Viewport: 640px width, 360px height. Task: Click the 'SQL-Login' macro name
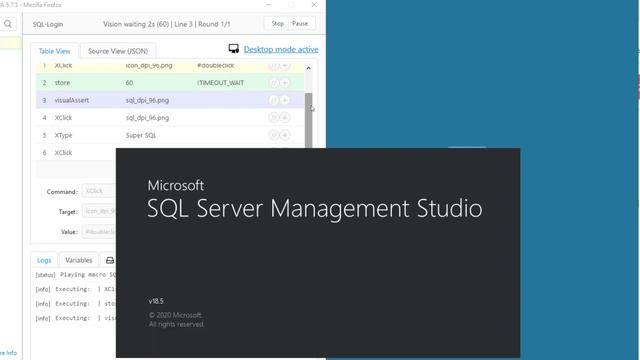(x=48, y=24)
